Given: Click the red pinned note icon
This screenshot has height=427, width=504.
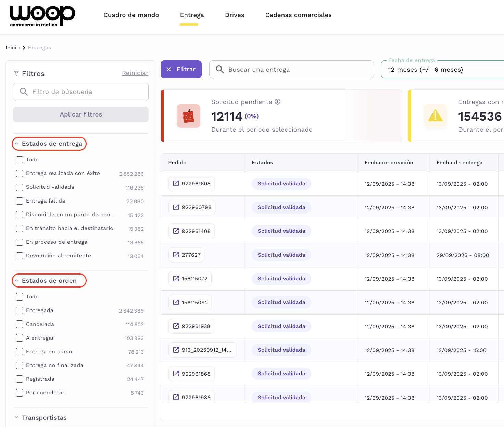Looking at the screenshot, I should (188, 116).
